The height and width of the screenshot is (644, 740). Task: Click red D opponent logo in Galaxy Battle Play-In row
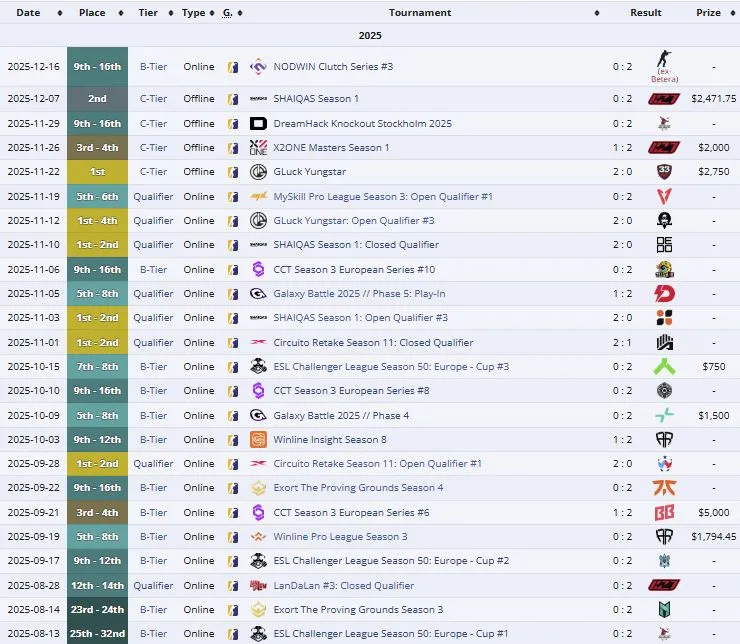pos(664,294)
